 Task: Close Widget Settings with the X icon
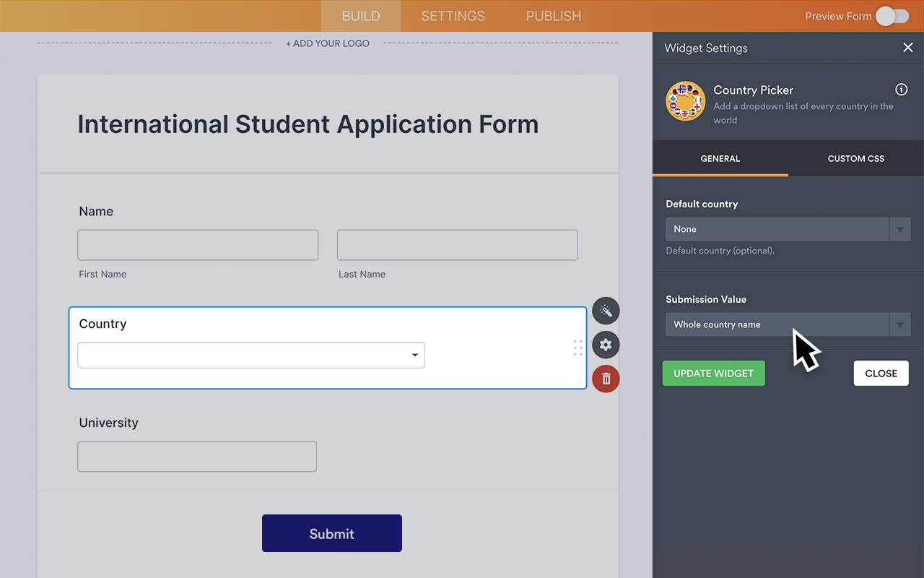(908, 48)
